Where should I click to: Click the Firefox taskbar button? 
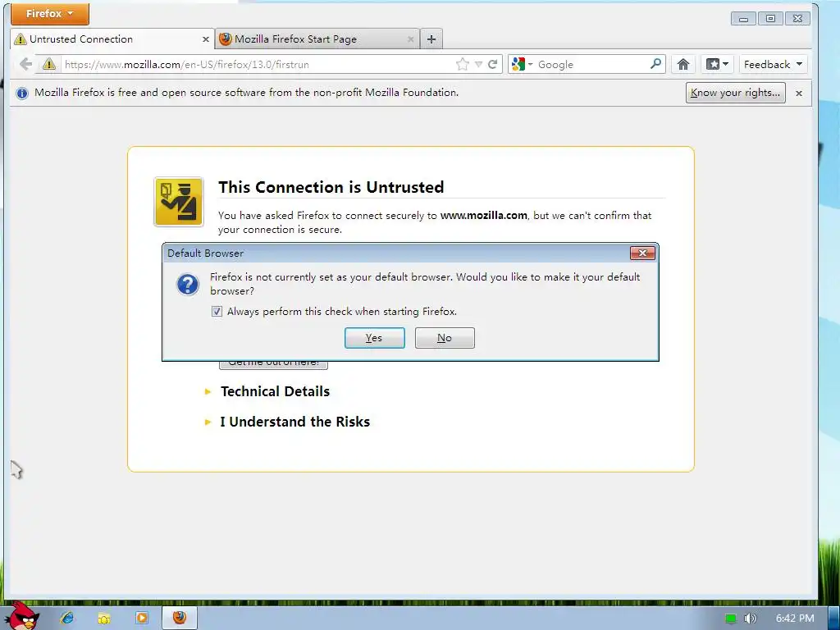pos(180,618)
